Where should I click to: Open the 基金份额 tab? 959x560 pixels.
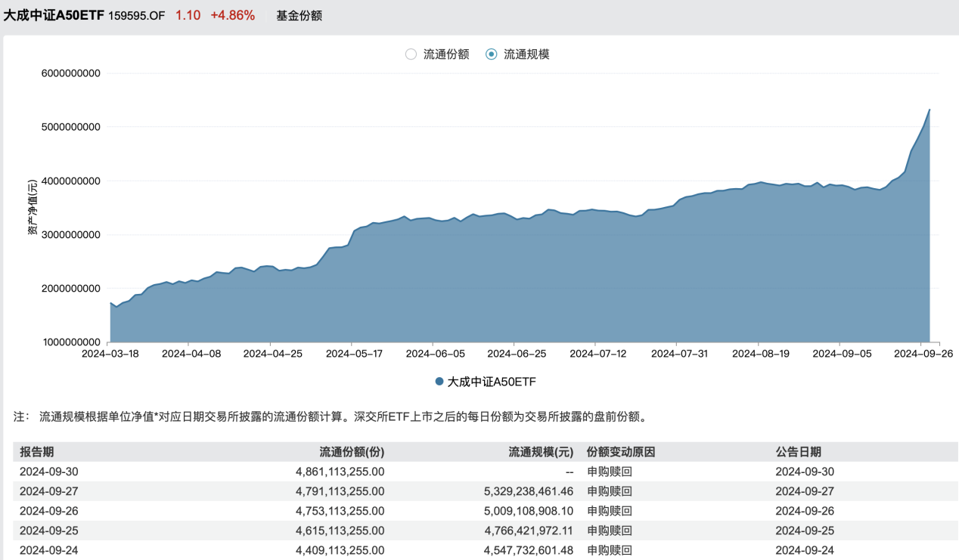click(299, 15)
